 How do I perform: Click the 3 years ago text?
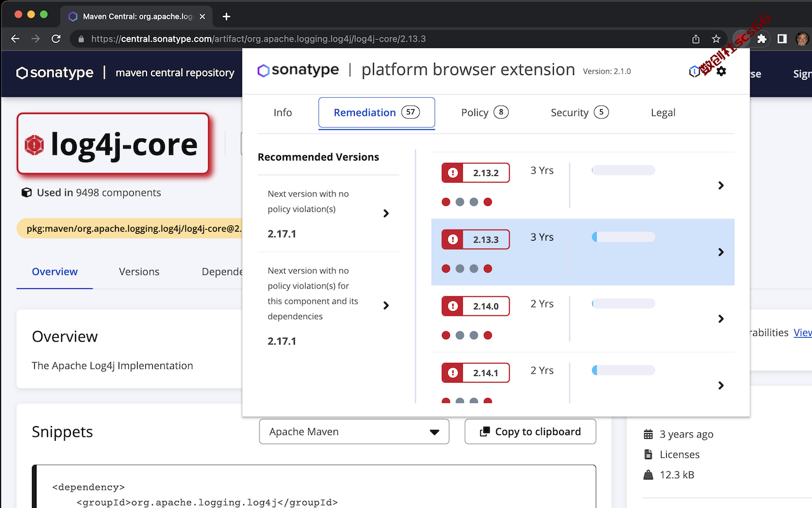[x=686, y=434]
